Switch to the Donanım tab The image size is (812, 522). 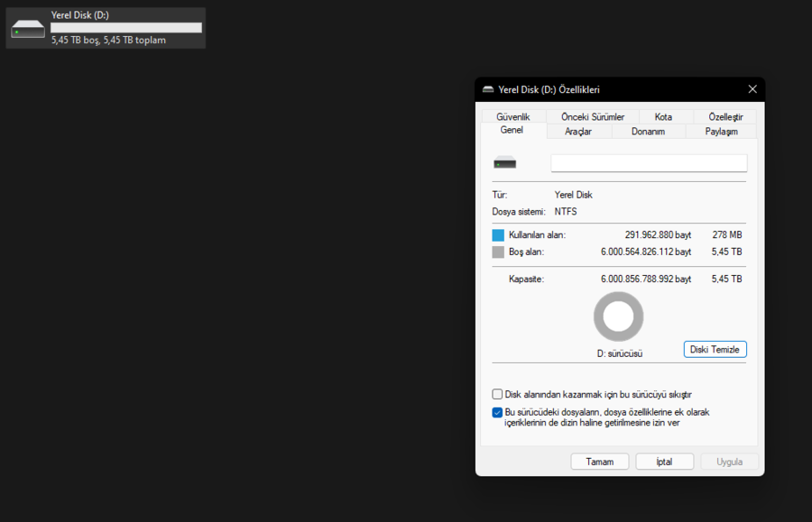[x=648, y=132]
